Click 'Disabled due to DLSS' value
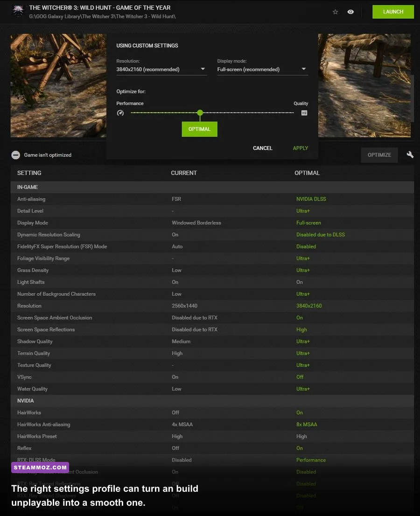 tap(321, 235)
